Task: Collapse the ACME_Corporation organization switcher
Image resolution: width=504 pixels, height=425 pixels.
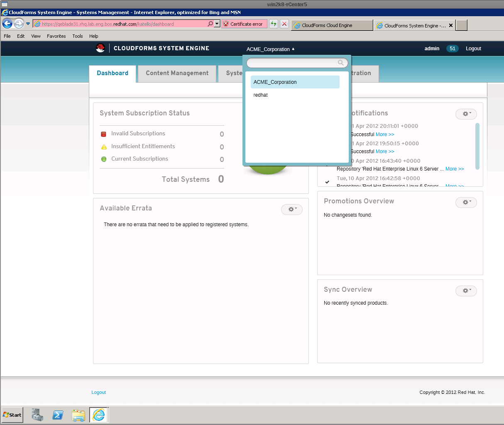Action: point(270,49)
